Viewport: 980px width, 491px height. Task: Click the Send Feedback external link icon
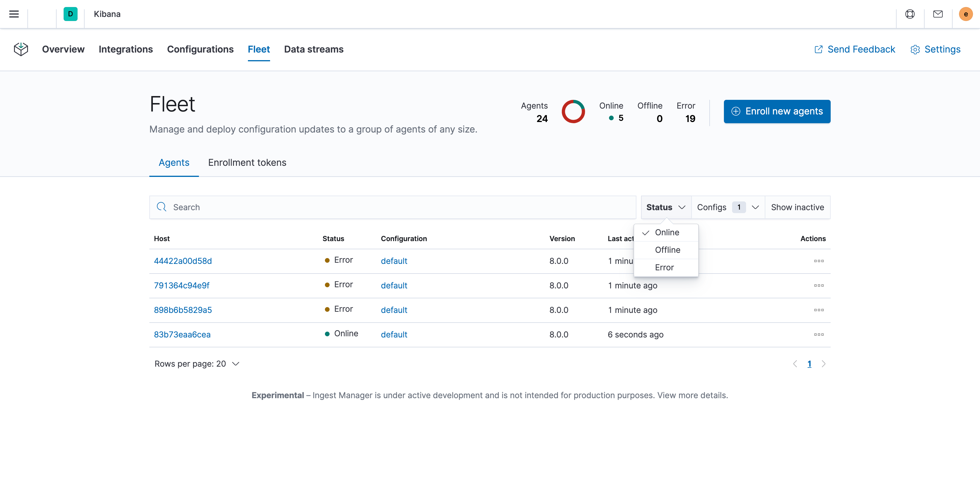point(818,49)
